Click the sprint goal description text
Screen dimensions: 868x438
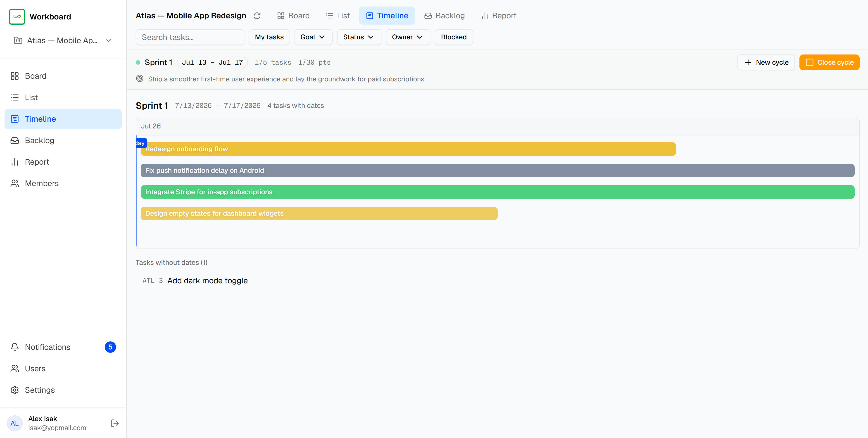[x=286, y=79]
